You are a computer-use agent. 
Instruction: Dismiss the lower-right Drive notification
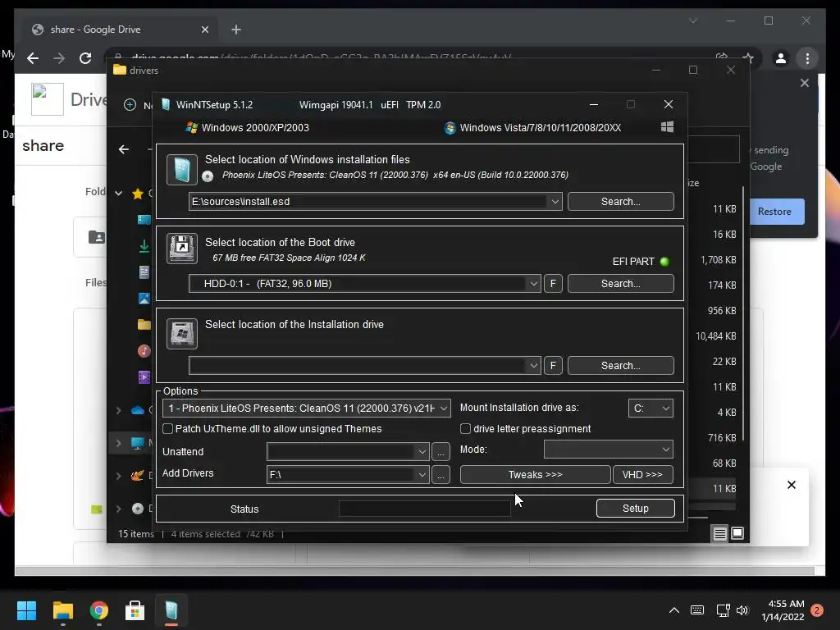click(792, 485)
